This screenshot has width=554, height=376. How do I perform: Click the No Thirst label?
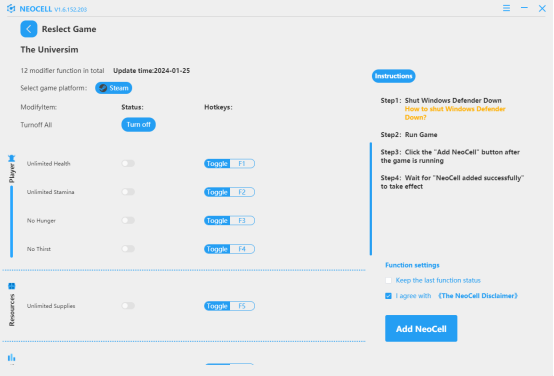click(39, 249)
